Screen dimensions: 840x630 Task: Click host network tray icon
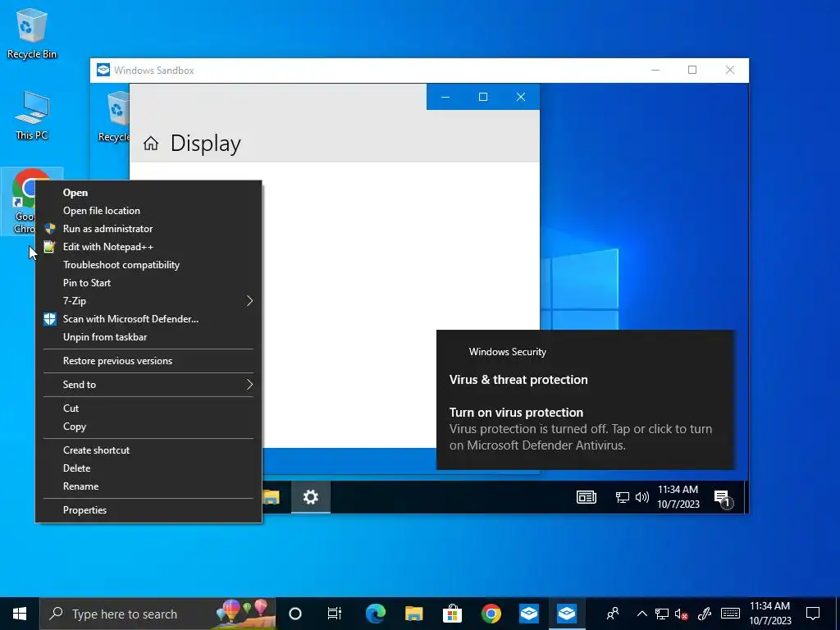[662, 614]
